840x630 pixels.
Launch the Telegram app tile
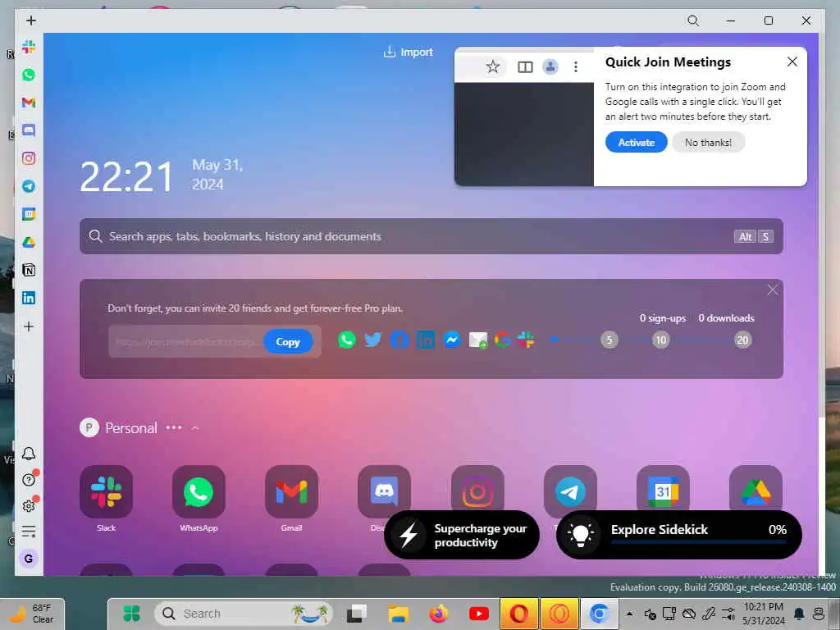pos(570,489)
